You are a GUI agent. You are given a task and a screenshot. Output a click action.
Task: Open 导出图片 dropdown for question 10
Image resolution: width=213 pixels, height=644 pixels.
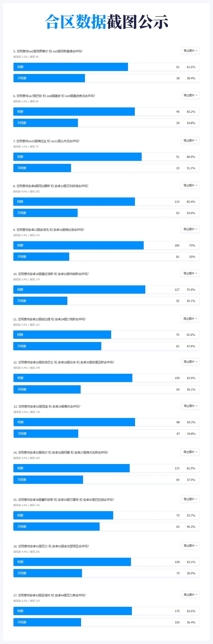pyautogui.click(x=190, y=273)
